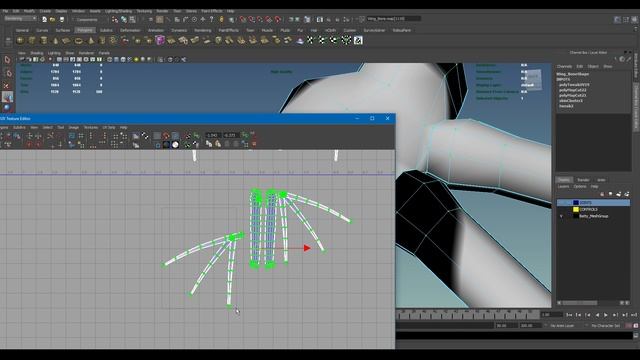Switch to the Anim tab in Layer Editor

601,180
